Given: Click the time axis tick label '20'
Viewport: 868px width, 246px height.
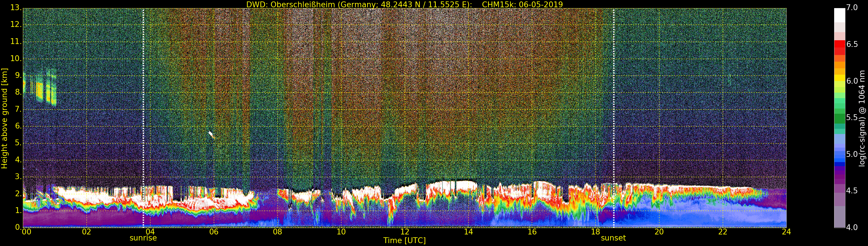Looking at the screenshot, I should click(x=659, y=232).
